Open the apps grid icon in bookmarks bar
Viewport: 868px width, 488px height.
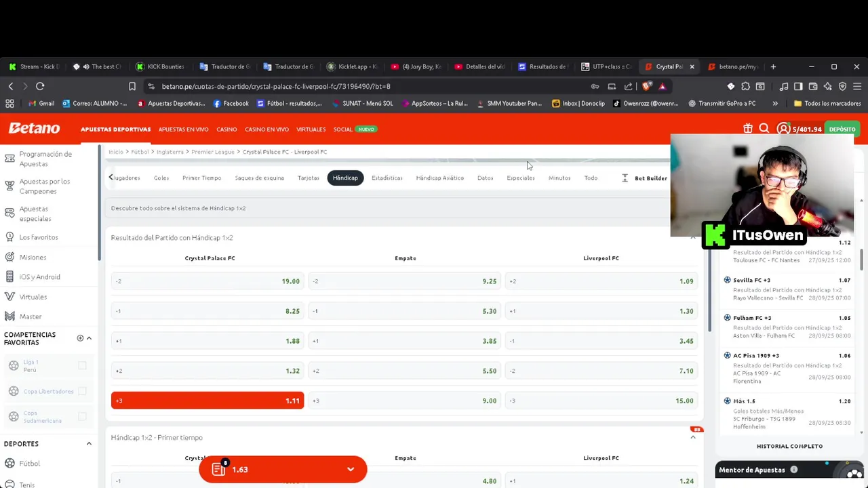[9, 104]
